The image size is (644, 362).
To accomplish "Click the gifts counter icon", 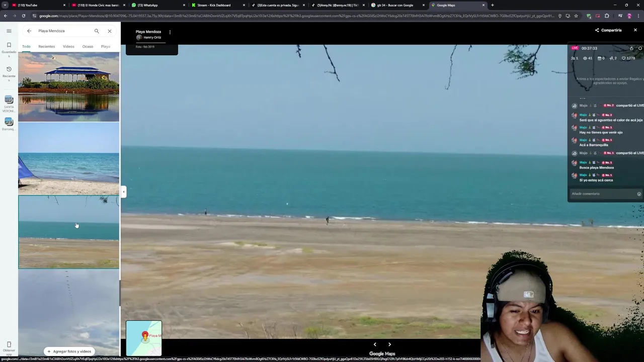I will tap(601, 58).
